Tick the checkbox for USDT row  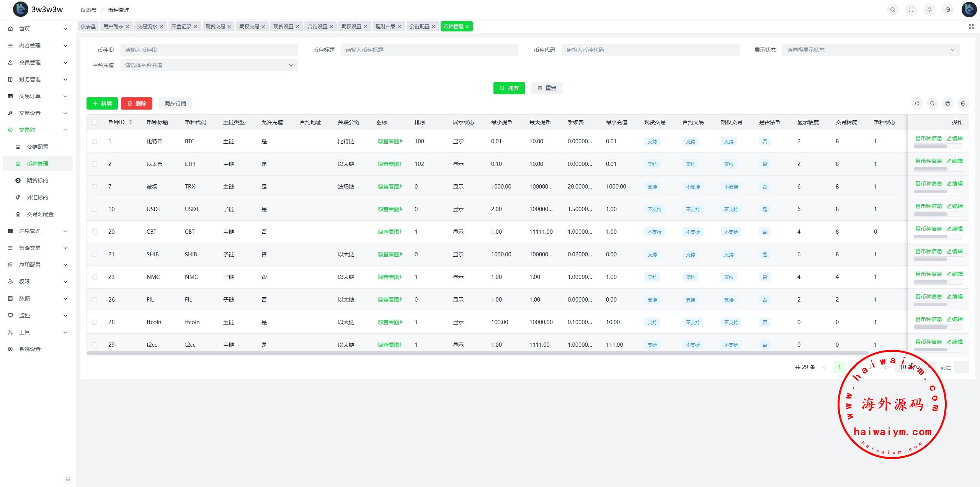click(95, 209)
